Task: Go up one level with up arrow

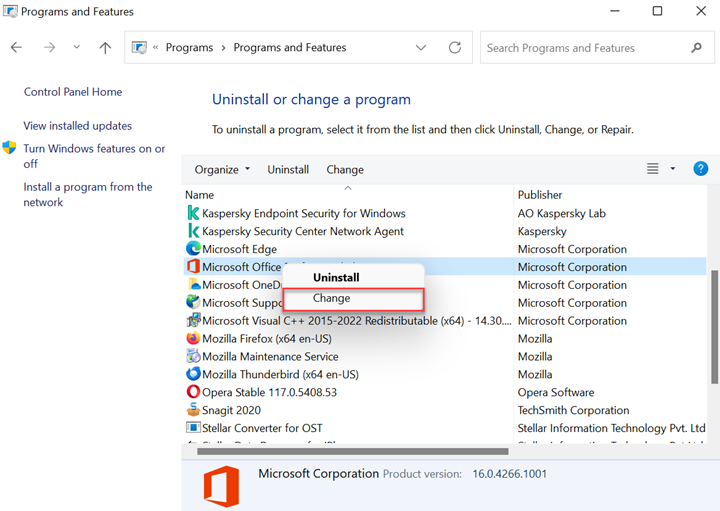Action: (105, 47)
